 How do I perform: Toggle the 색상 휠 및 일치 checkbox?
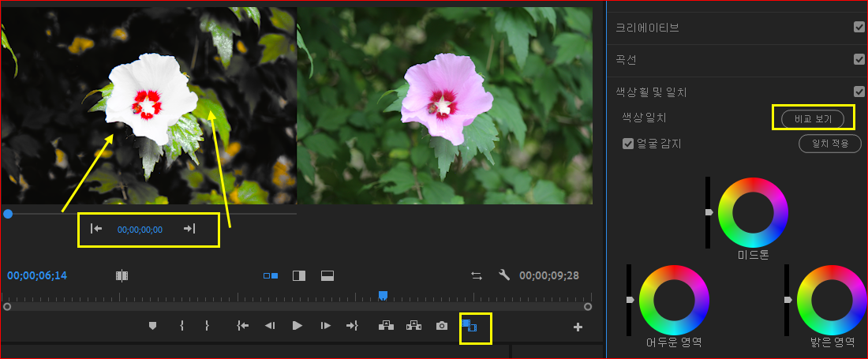859,92
